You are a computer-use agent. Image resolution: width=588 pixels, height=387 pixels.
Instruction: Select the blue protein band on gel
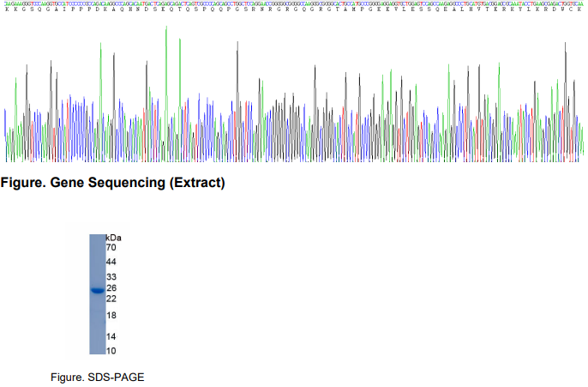pos(97,291)
